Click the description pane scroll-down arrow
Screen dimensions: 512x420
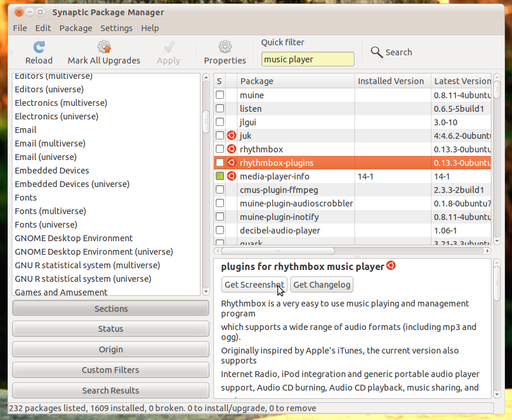point(497,395)
